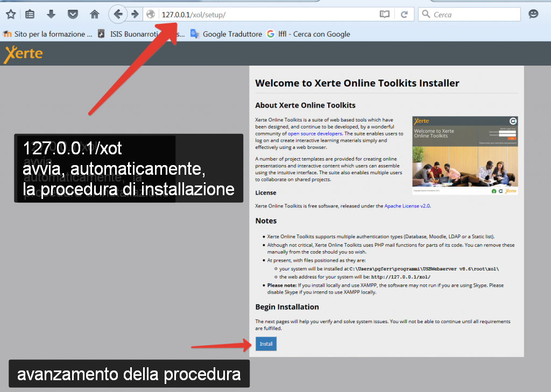Open 'Iffl - Cerca con Google' bookmark

coord(308,34)
